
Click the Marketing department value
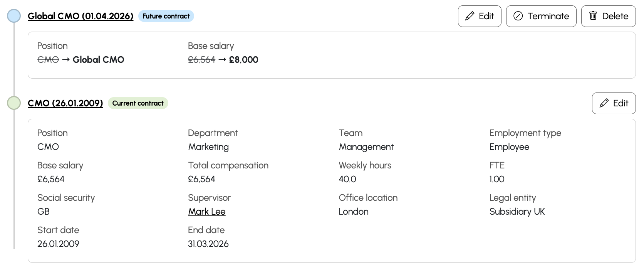(208, 147)
